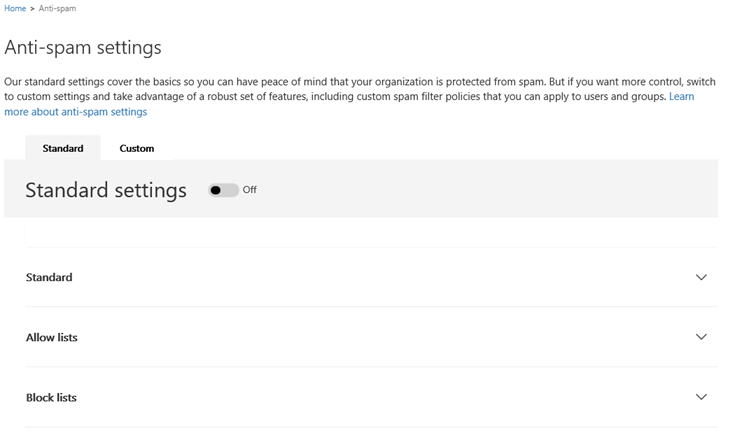Click the breadcrumb separator arrow
The width and height of the screenshot is (735, 435).
pyautogui.click(x=34, y=8)
